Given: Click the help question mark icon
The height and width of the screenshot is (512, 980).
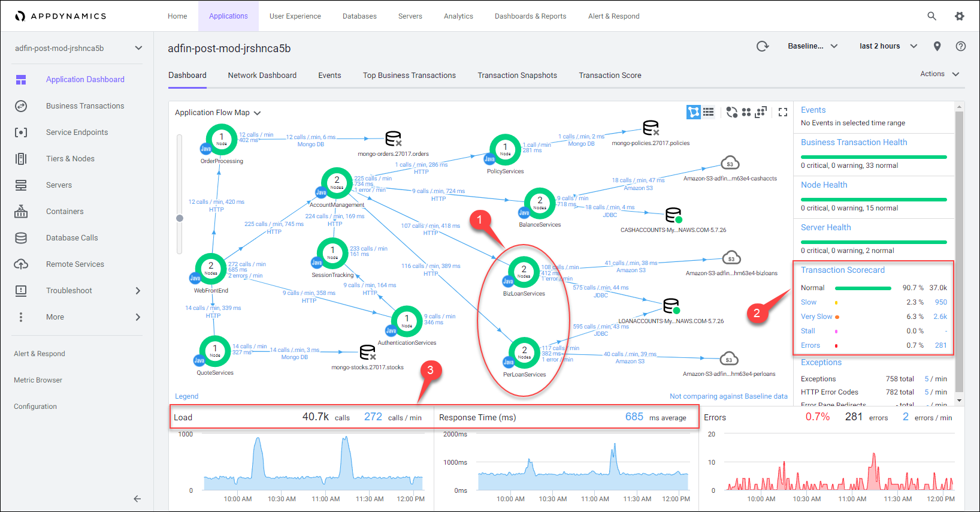Looking at the screenshot, I should (x=961, y=46).
